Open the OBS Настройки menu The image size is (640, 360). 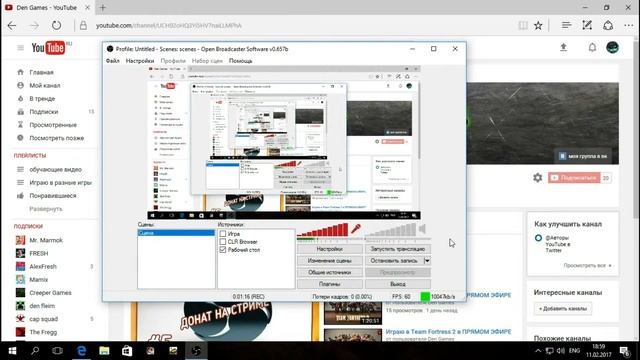(x=140, y=61)
